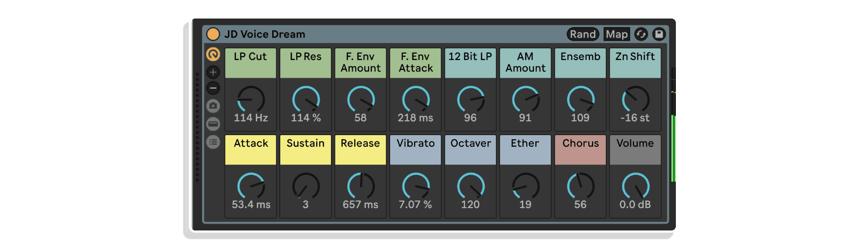Select the gray Volume label
The image size is (868, 249).
635,150
